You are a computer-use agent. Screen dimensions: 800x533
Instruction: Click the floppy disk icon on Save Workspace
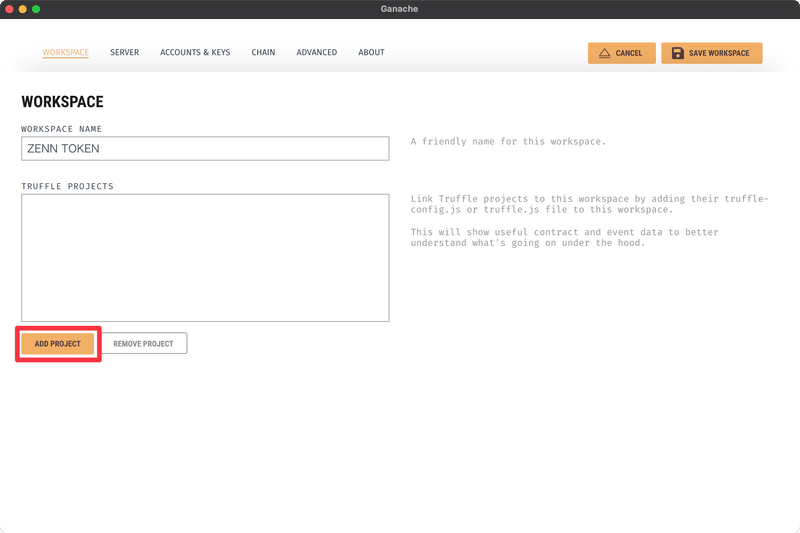678,53
